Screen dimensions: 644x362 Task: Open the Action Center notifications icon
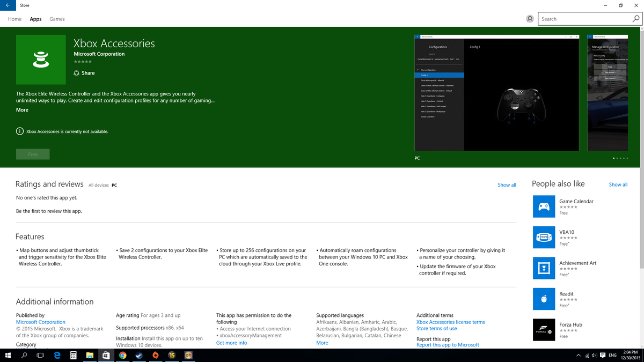pyautogui.click(x=602, y=355)
